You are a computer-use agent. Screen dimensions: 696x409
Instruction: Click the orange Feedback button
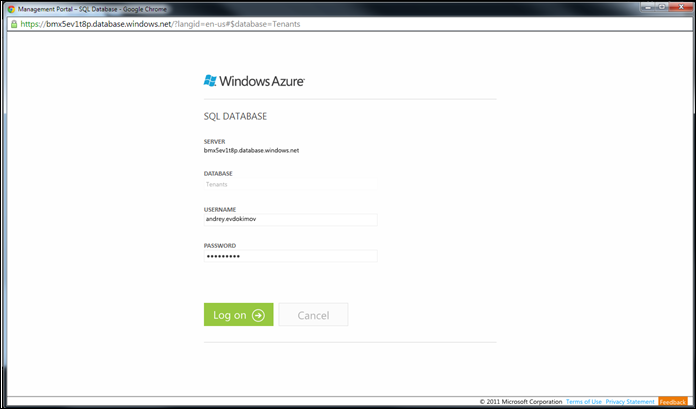673,401
